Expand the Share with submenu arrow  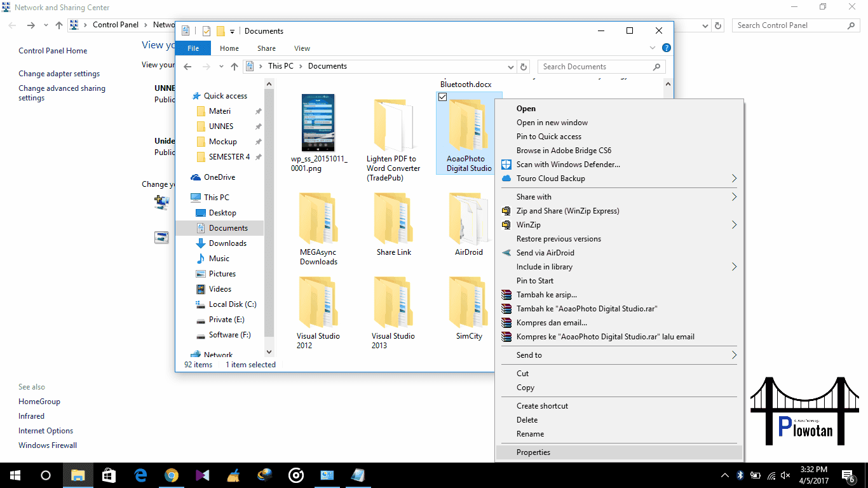point(734,197)
